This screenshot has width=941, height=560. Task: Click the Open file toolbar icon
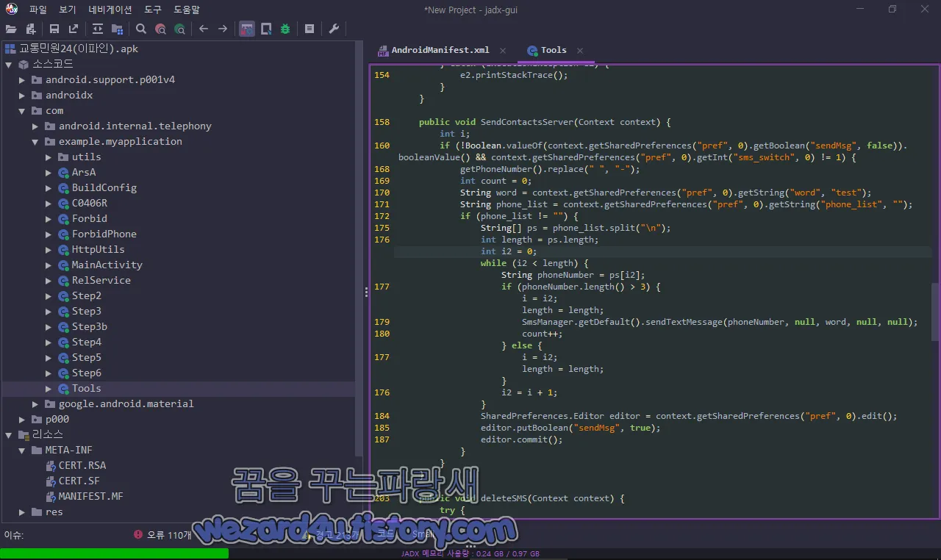tap(11, 29)
